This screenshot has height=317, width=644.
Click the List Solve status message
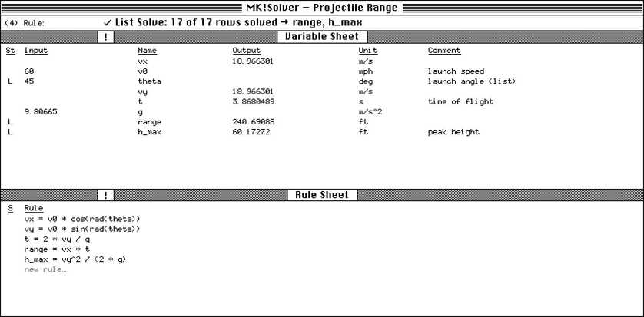[233, 22]
